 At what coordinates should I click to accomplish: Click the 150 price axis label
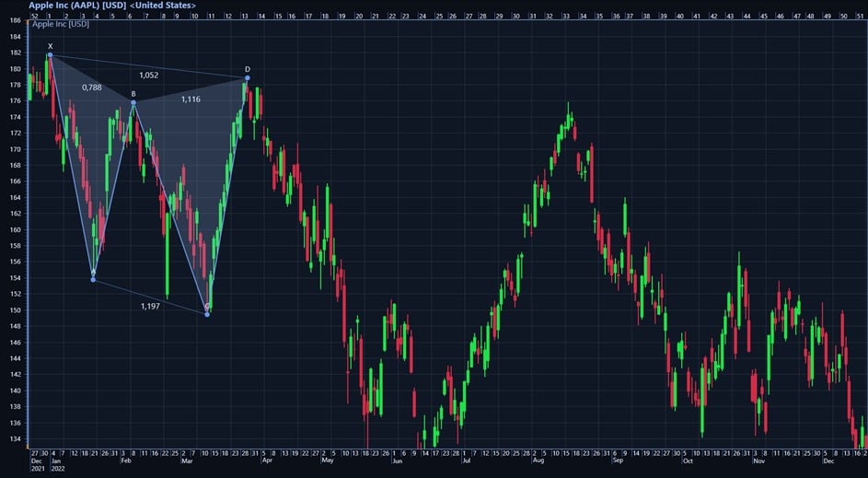(x=14, y=310)
